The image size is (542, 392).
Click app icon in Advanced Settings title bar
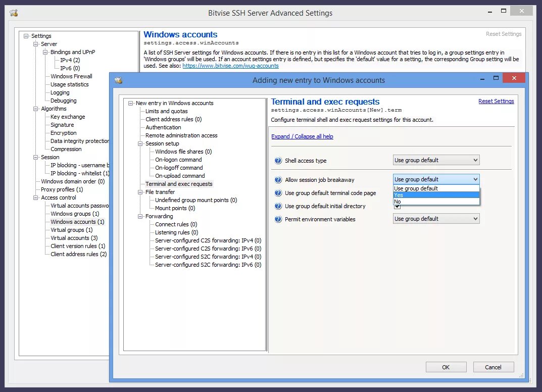point(14,13)
